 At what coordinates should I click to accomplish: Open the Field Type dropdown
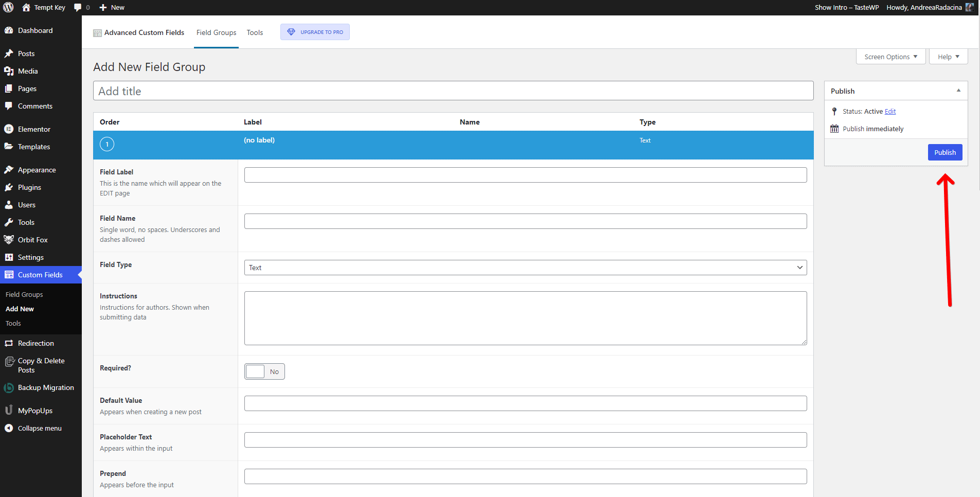[x=525, y=268]
